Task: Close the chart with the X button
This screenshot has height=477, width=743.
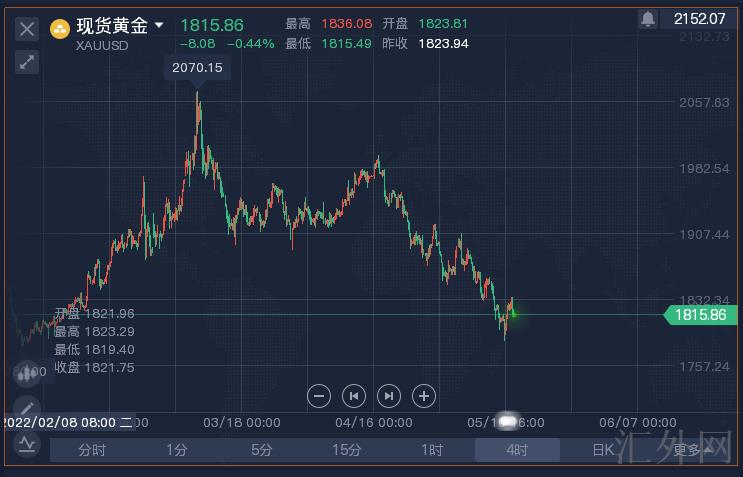Action: pos(27,28)
